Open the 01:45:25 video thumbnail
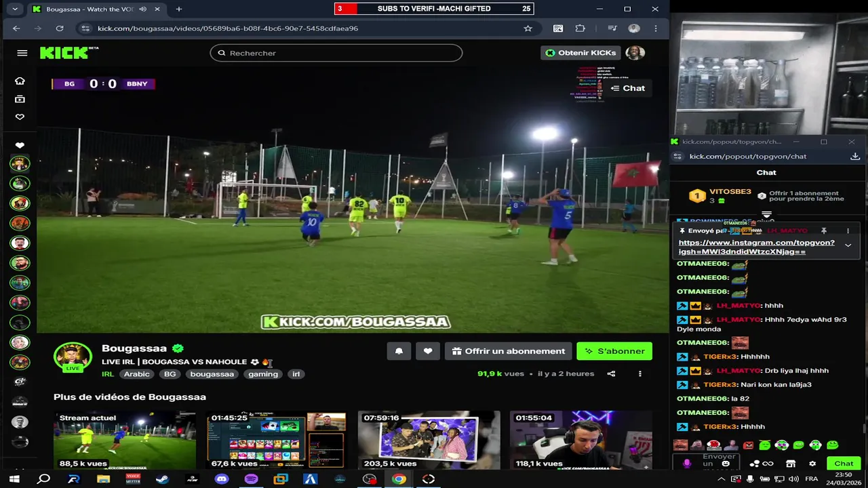This screenshot has width=868, height=488. pos(277,440)
